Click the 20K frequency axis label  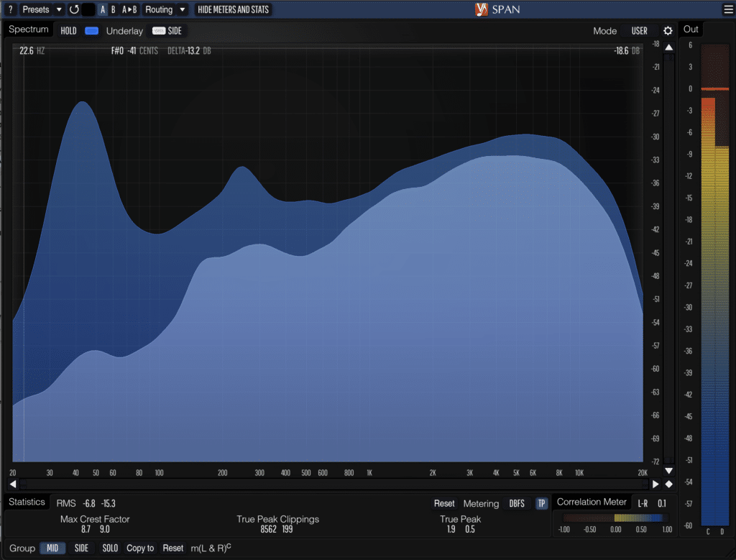pyautogui.click(x=643, y=473)
